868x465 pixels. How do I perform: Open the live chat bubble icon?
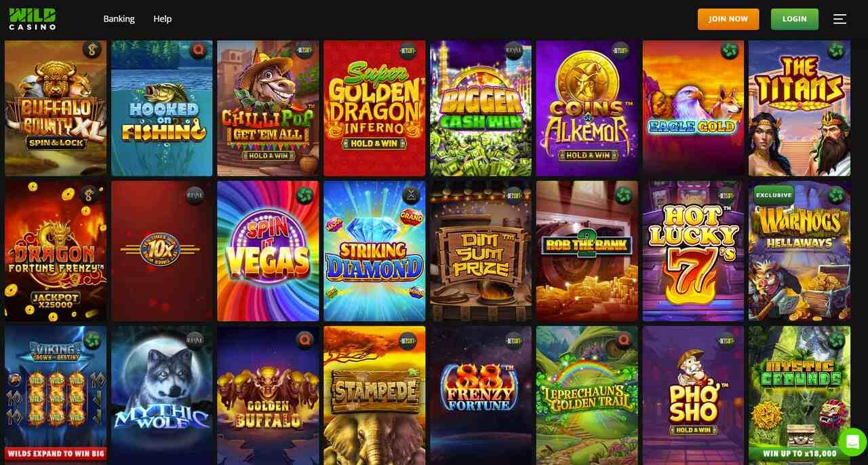[x=852, y=442]
